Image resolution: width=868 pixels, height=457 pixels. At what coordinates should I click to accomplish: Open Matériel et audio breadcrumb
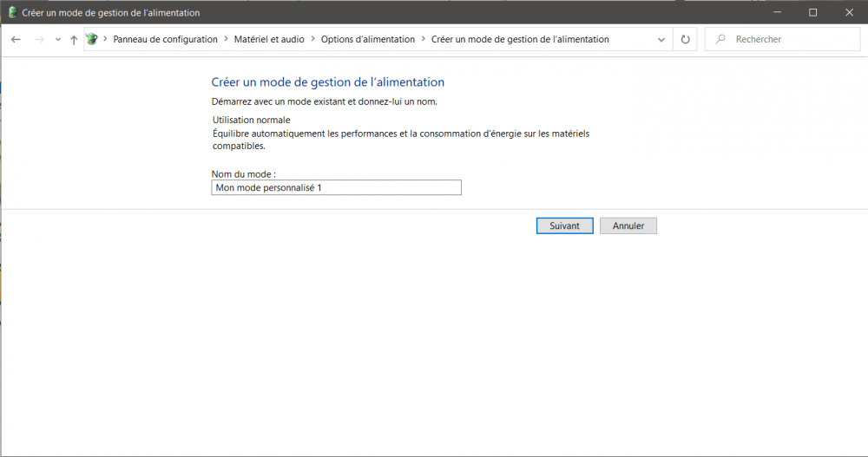(269, 39)
